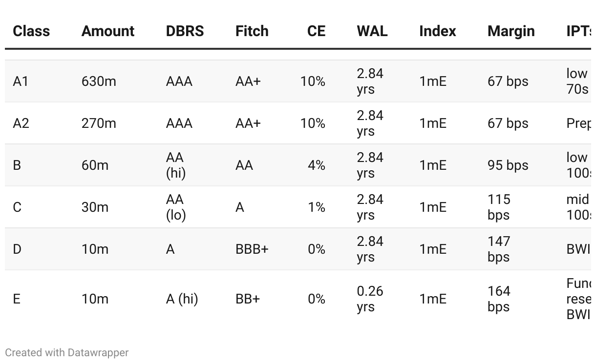Click the AA (lo) DBRS rating cell
This screenshot has width=596, height=364.
click(175, 207)
